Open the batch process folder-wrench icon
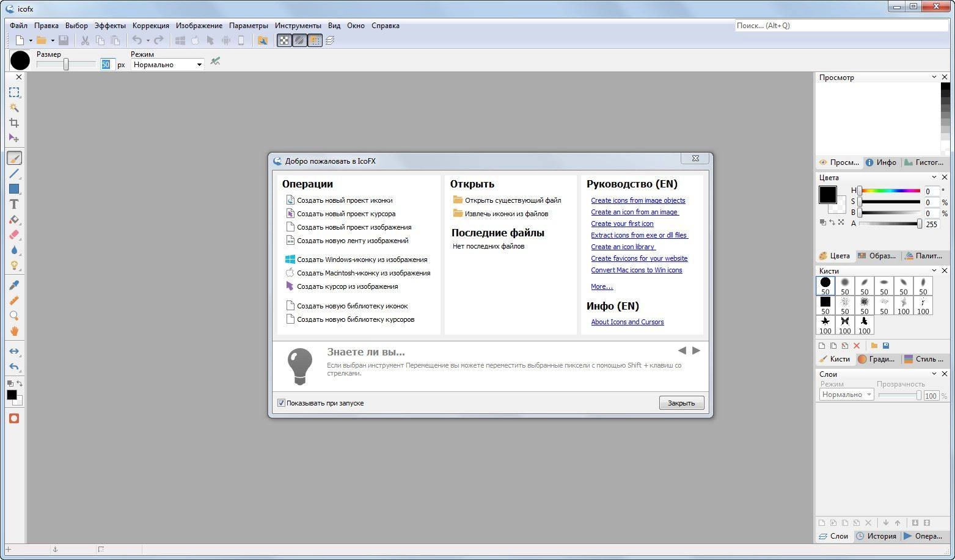Viewport: 955px width, 560px height. (262, 40)
